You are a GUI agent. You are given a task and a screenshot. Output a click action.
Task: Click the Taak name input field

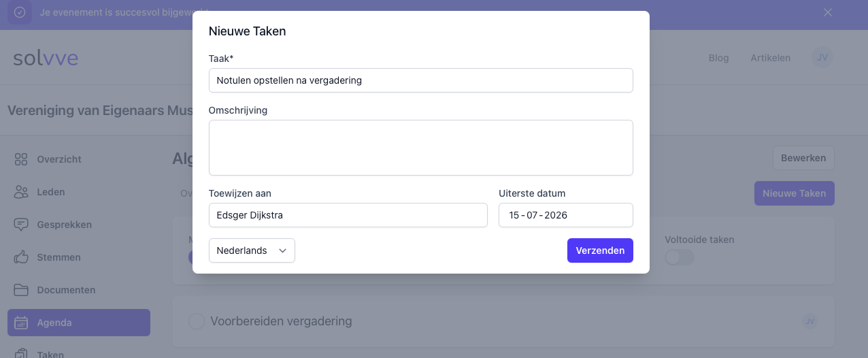click(x=420, y=80)
